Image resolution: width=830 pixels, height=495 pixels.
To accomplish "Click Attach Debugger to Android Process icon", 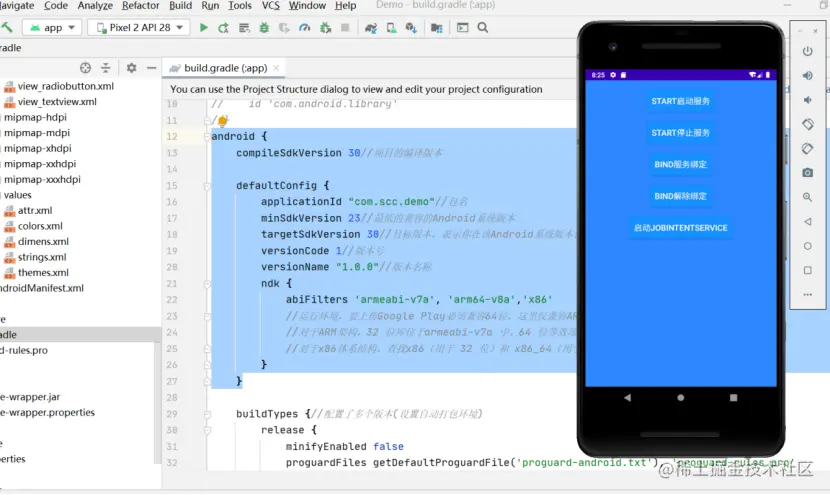I will point(325,28).
